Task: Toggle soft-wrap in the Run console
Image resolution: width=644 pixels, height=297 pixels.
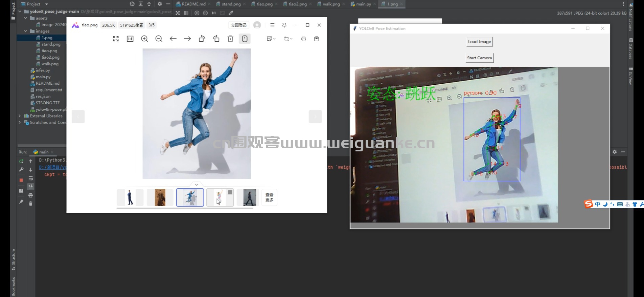Action: (30, 178)
